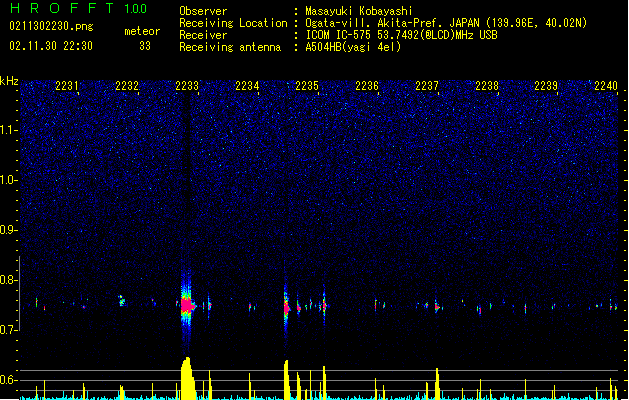The width and height of the screenshot is (629, 400).
Task: Click the meteor count value 33
Action: [x=145, y=46]
